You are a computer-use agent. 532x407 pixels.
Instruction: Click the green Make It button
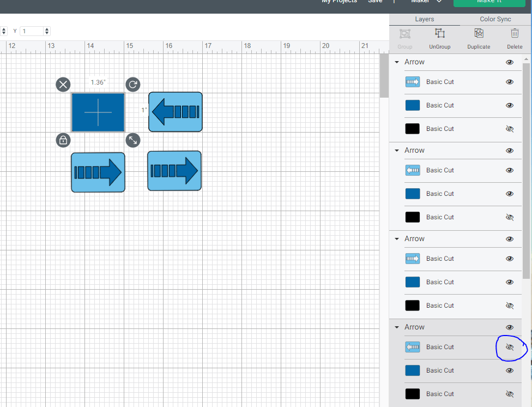click(x=489, y=2)
